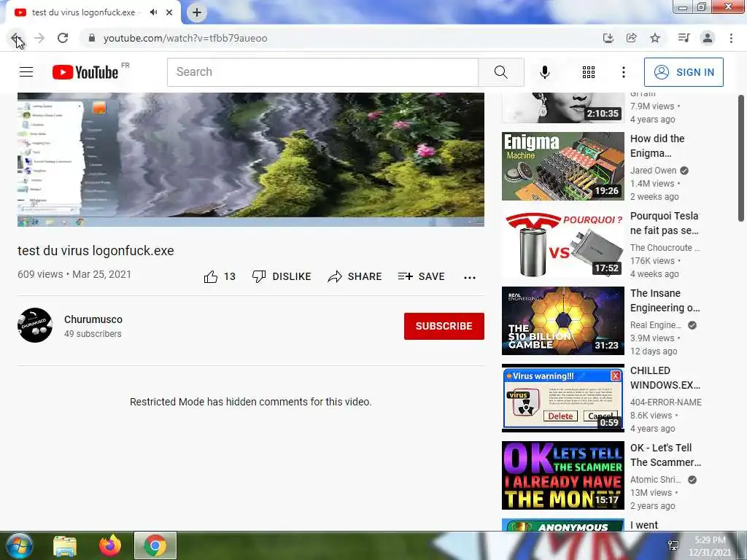Go back using the browser back arrow
Viewport: 747px width, 560px height.
point(16,38)
